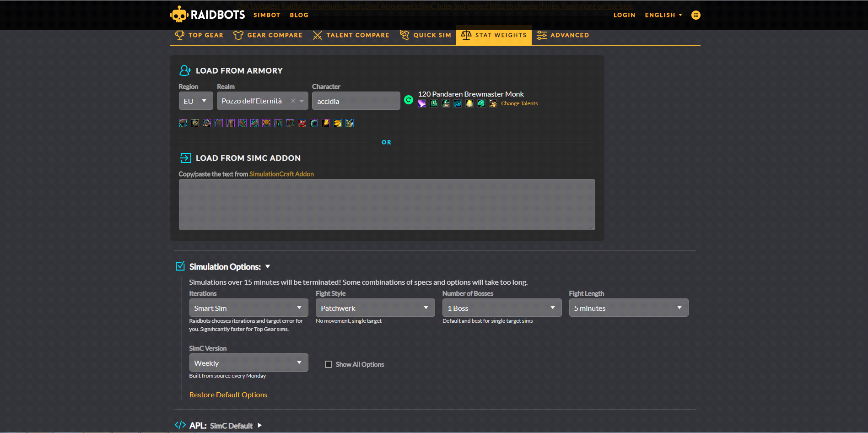Click the BFA Updates announcement banner link

[435, 6]
